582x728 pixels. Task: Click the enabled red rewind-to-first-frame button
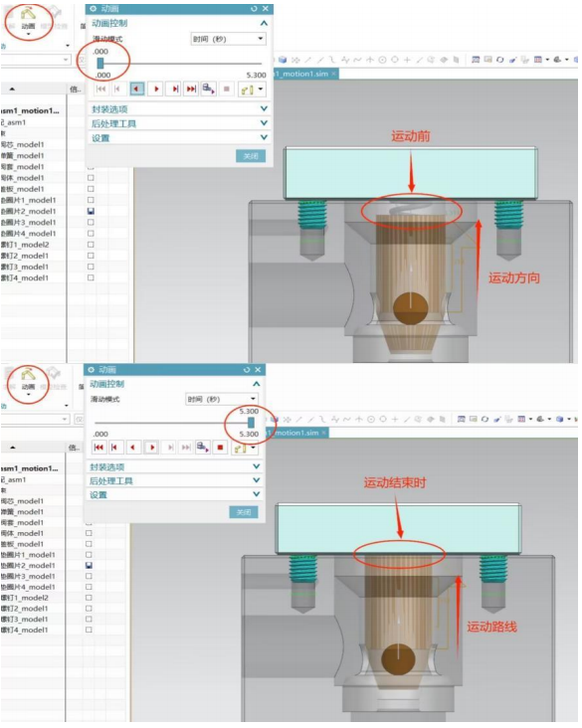98,448
